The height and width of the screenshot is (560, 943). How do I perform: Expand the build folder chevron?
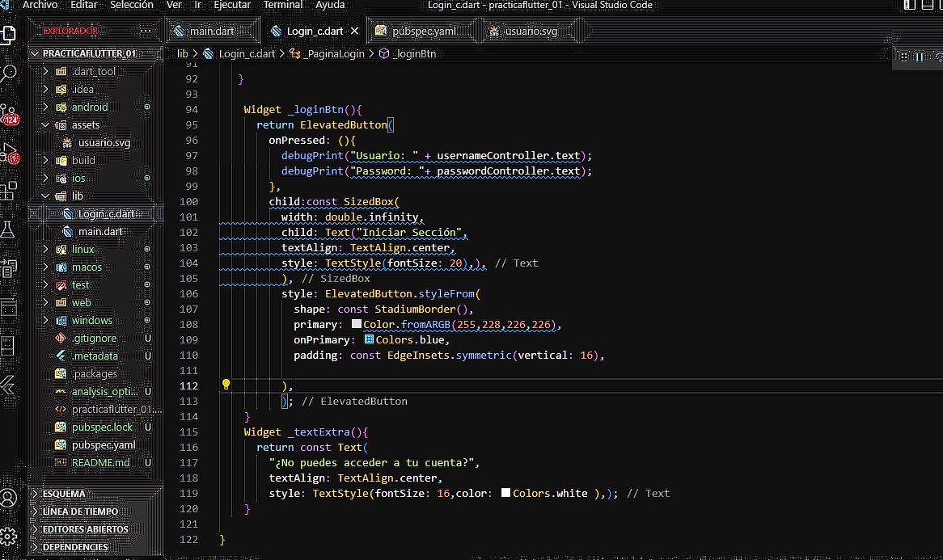coord(45,161)
